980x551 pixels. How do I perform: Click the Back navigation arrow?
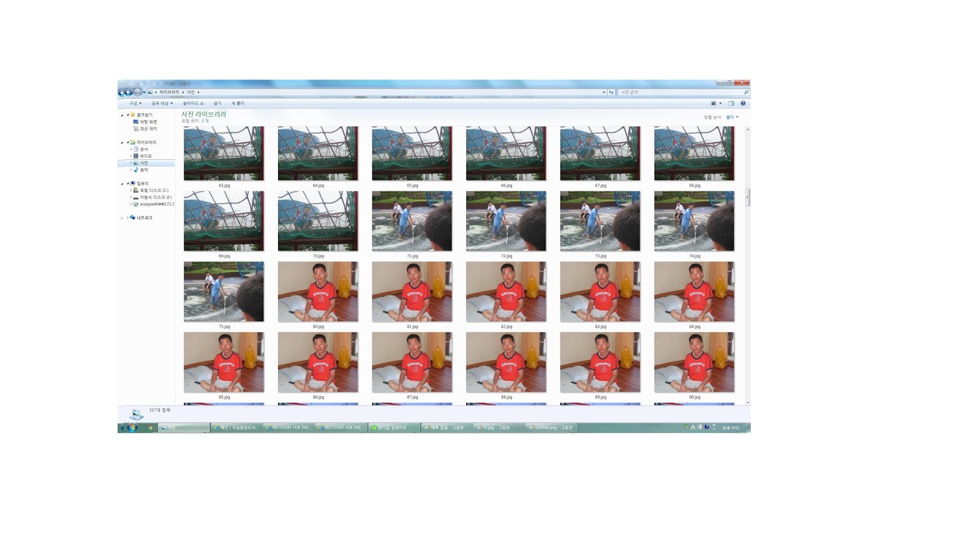129,92
